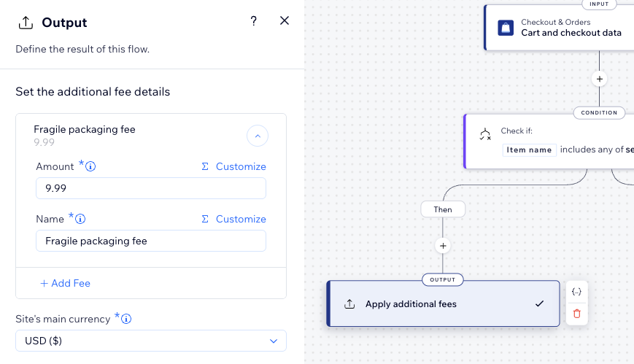This screenshot has height=364, width=634.
Task: Delete the Apply additional fees step
Action: pyautogui.click(x=576, y=314)
